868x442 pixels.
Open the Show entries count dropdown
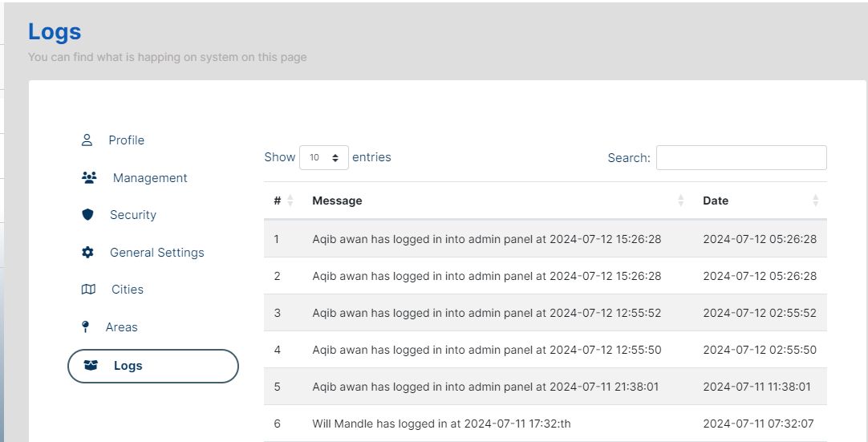point(324,158)
